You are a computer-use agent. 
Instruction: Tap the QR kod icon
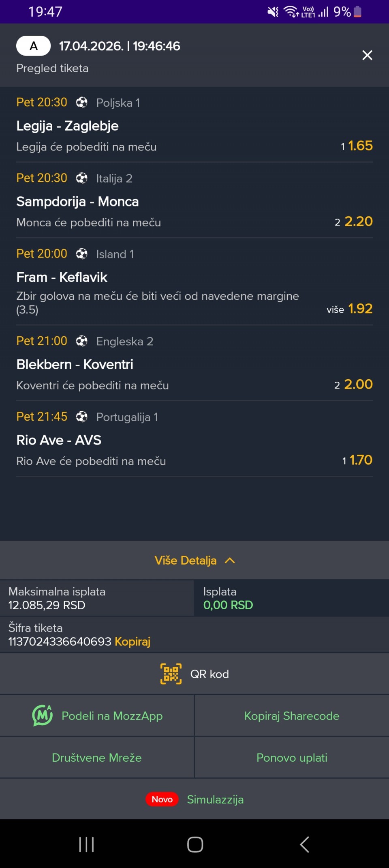tap(171, 674)
